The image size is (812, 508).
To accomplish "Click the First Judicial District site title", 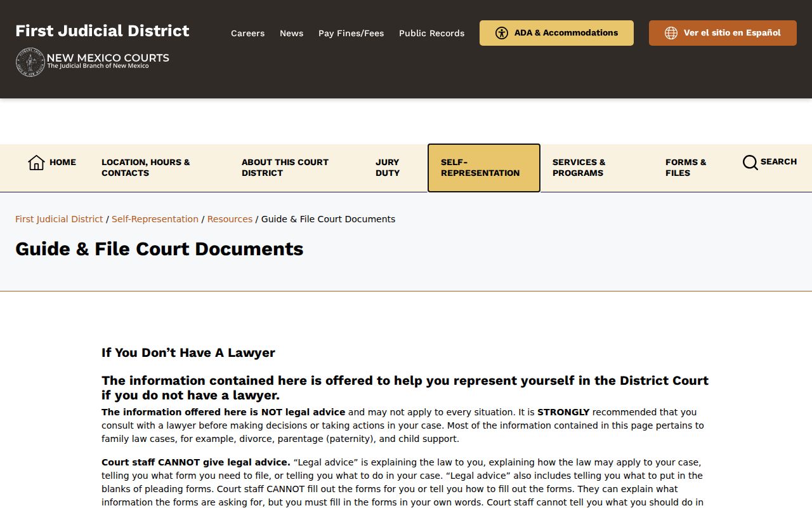I will (102, 30).
